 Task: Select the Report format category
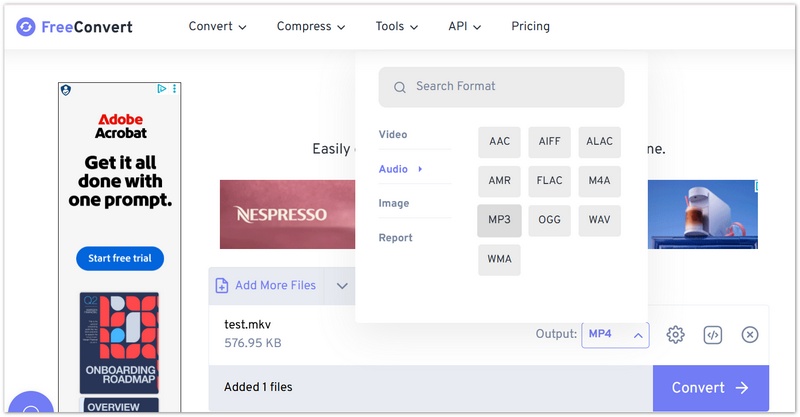[395, 238]
